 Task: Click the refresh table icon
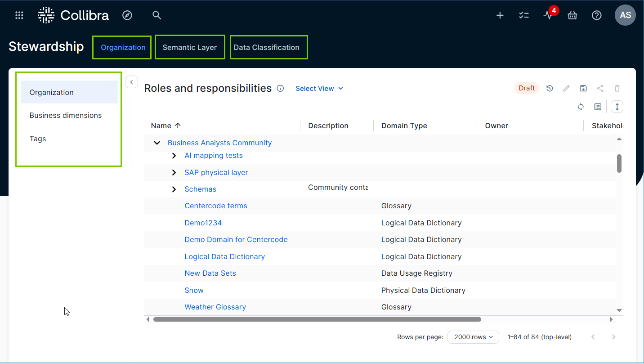coord(581,107)
